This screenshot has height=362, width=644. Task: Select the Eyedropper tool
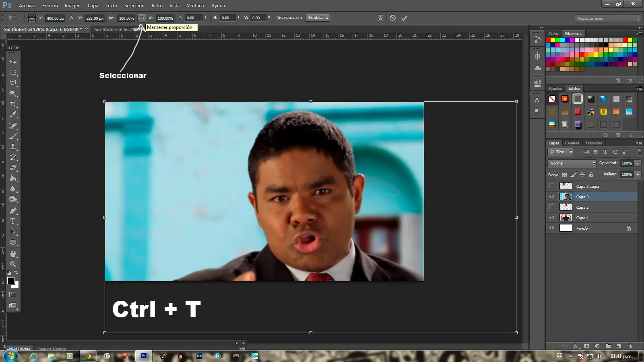(x=13, y=115)
